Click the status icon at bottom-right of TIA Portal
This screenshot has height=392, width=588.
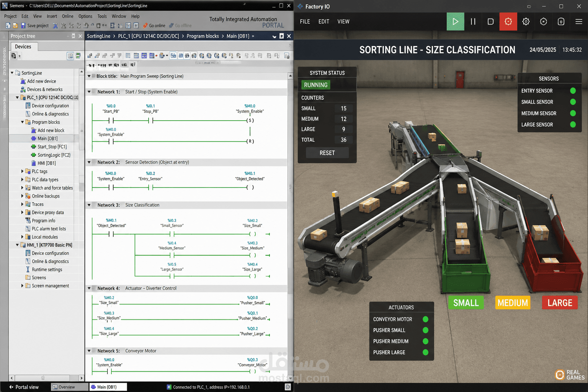(288, 387)
